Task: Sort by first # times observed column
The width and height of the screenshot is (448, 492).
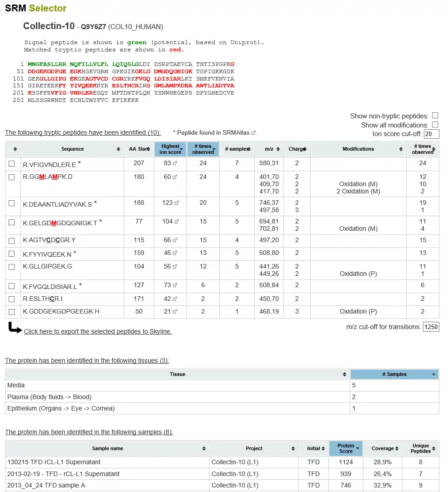Action: pyautogui.click(x=203, y=149)
